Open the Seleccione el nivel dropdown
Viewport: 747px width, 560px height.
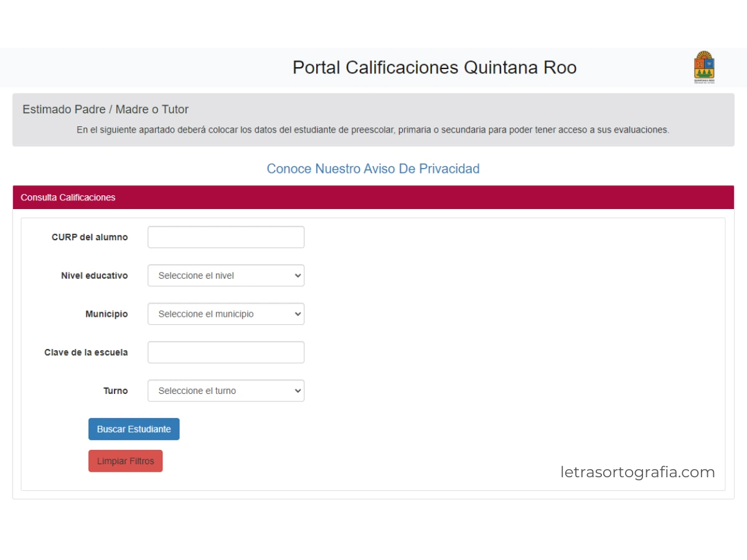226,276
